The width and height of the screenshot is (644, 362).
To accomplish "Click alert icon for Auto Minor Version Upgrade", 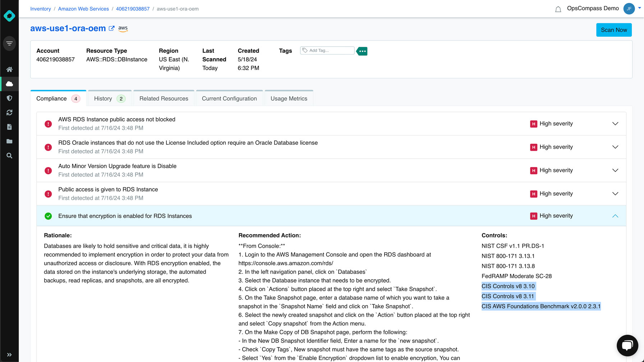I will (48, 171).
